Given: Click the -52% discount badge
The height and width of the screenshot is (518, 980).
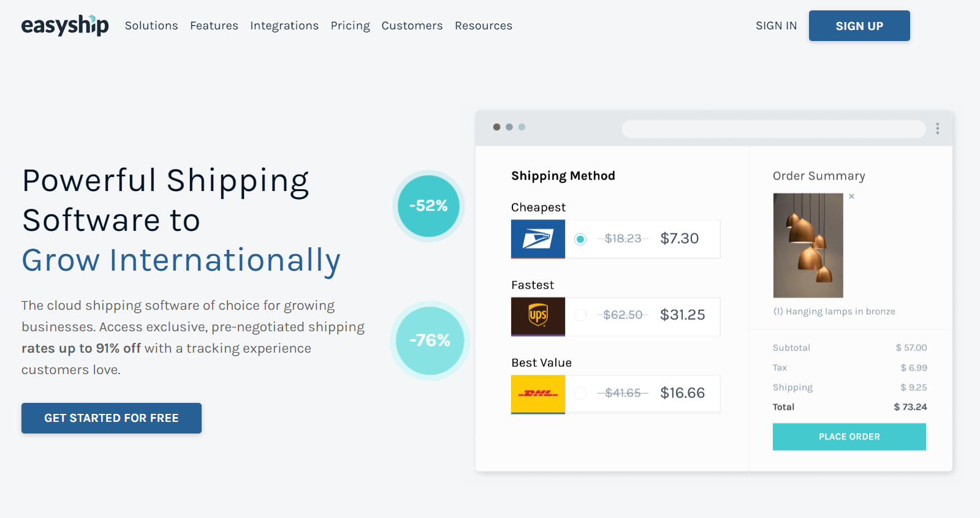Looking at the screenshot, I should coord(428,206).
